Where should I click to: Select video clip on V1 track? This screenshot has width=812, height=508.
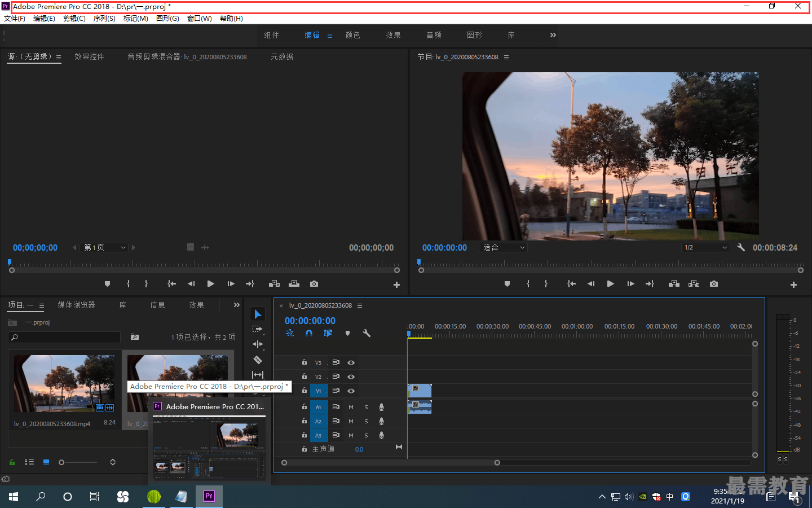420,391
